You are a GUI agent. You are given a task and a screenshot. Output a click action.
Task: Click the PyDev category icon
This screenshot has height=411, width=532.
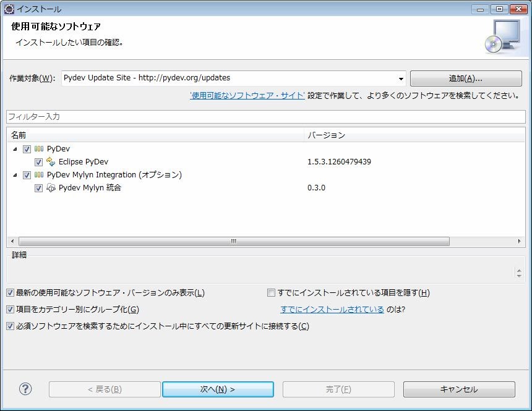(x=39, y=149)
